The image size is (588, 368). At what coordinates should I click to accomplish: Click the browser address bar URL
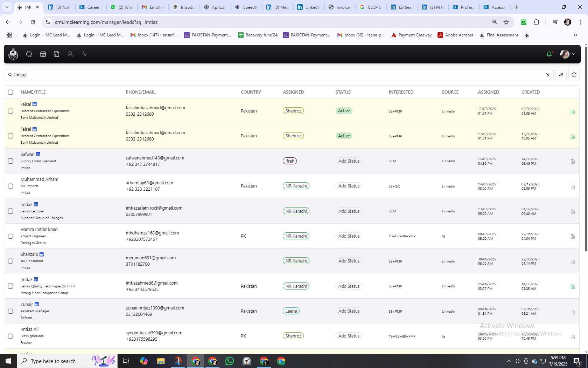106,22
